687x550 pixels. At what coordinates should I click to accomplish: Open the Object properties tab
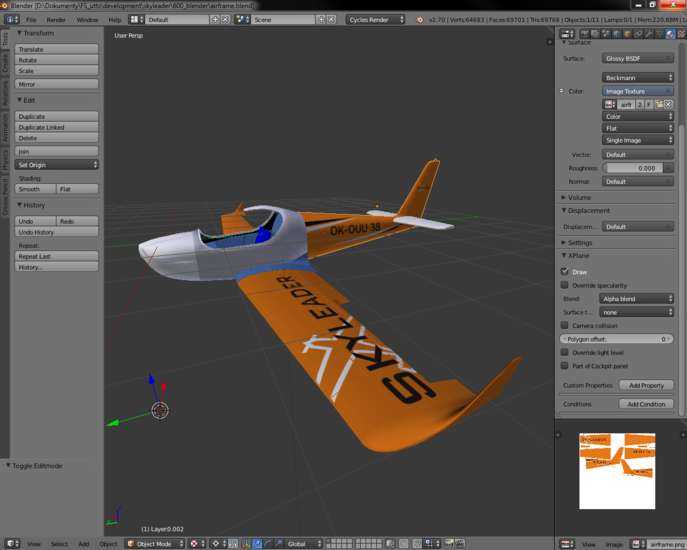coord(627,34)
